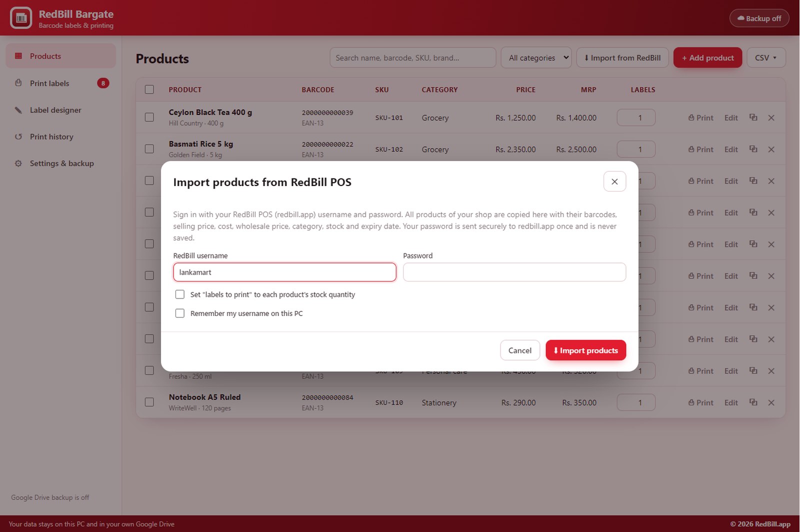The width and height of the screenshot is (800, 532).
Task: Open the All categories dropdown
Action: [x=536, y=57]
